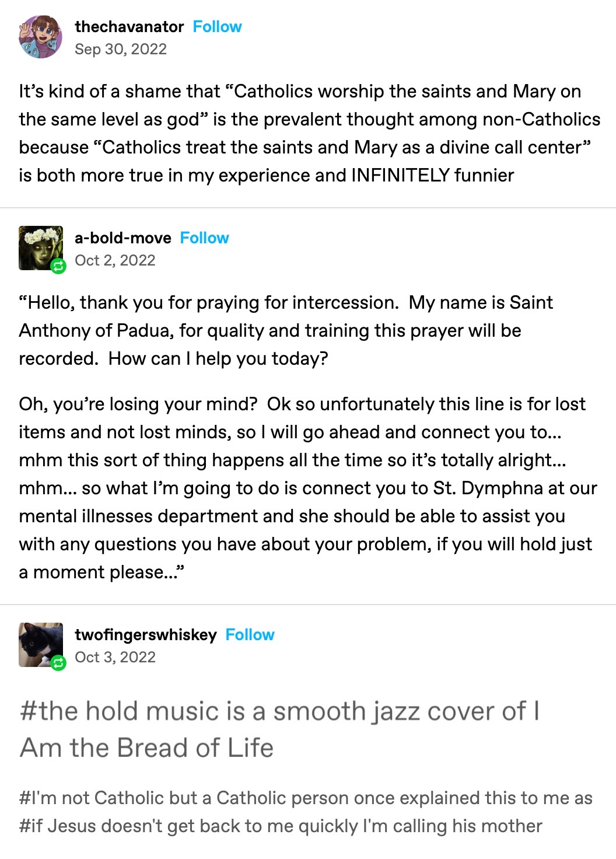Click thechavanator's divine call center post text
616x859 pixels.
coord(308,133)
